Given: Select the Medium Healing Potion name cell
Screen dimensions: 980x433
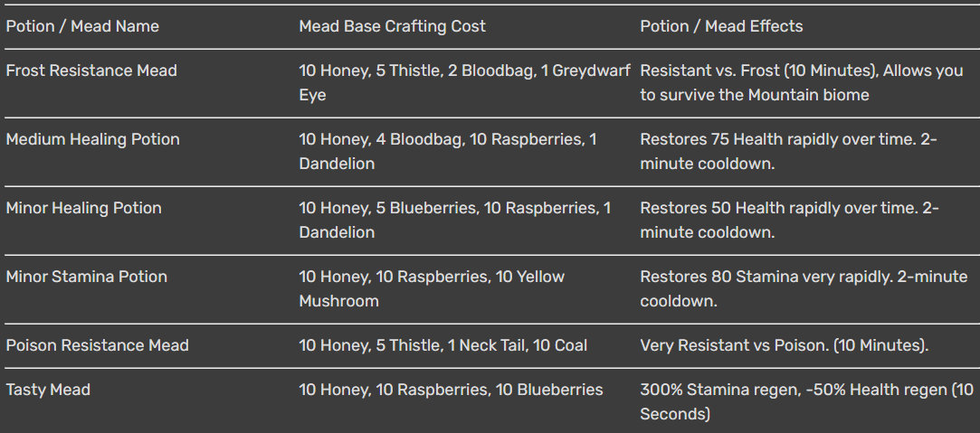Looking at the screenshot, I should pyautogui.click(x=93, y=139).
